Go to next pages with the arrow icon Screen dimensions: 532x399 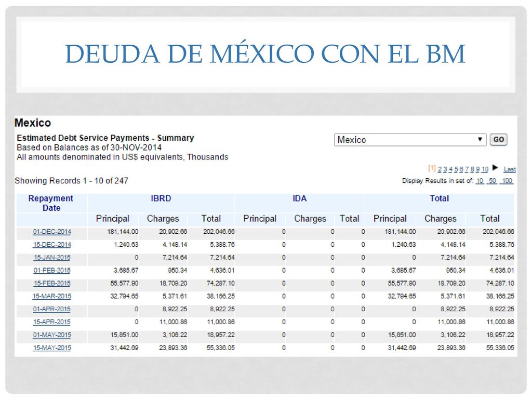tap(495, 168)
